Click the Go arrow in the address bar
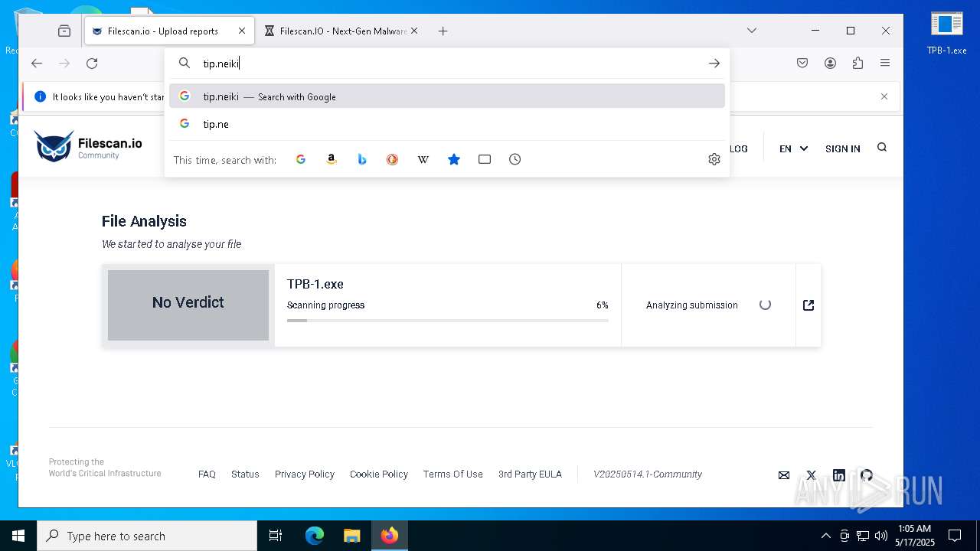 714,64
